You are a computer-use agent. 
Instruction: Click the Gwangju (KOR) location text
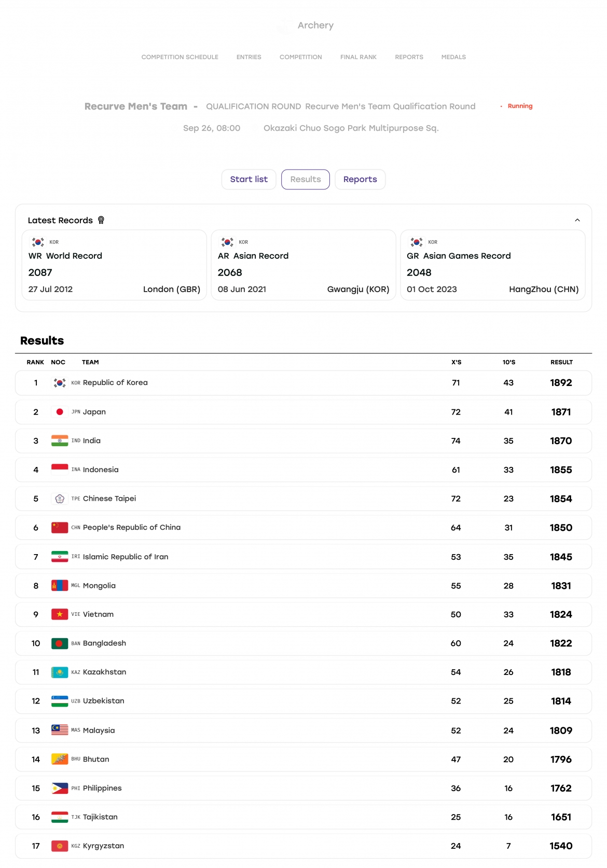click(x=358, y=290)
